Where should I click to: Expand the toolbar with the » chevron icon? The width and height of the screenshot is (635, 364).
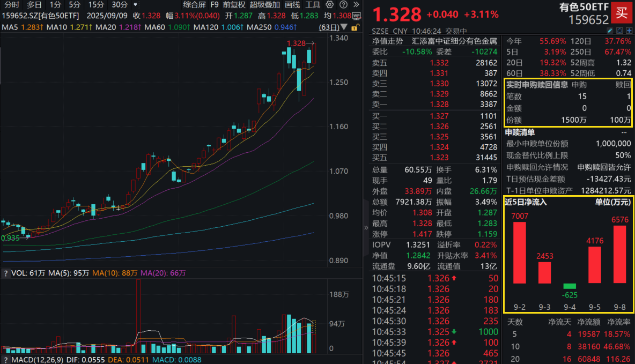click(356, 4)
